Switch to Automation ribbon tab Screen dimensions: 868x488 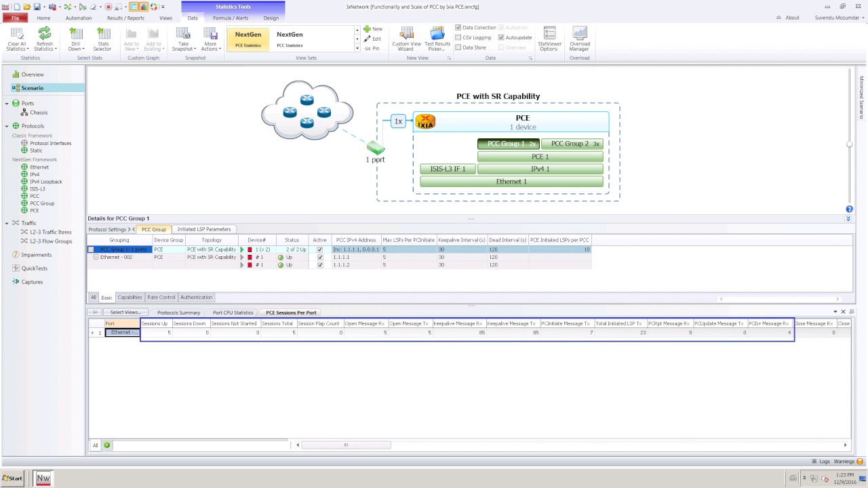[79, 18]
